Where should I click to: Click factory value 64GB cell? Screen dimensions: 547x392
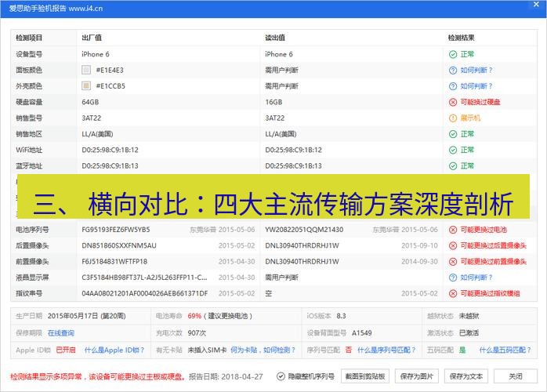[x=90, y=102]
